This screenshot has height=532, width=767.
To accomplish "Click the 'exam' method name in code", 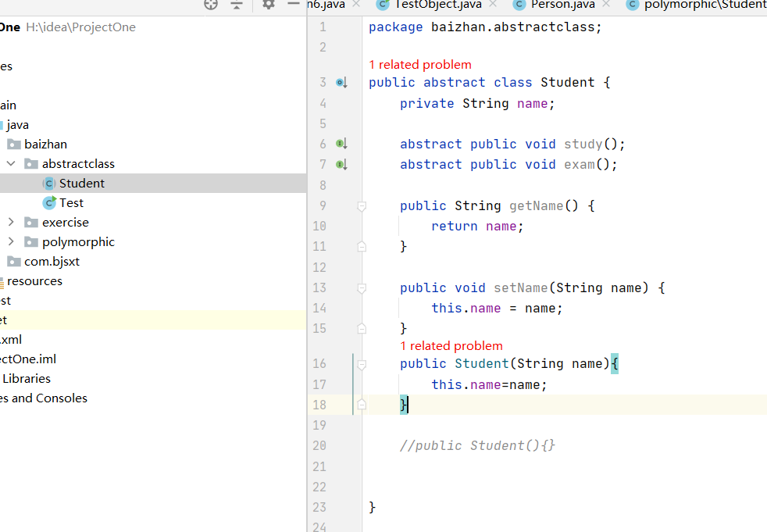I will click(580, 165).
